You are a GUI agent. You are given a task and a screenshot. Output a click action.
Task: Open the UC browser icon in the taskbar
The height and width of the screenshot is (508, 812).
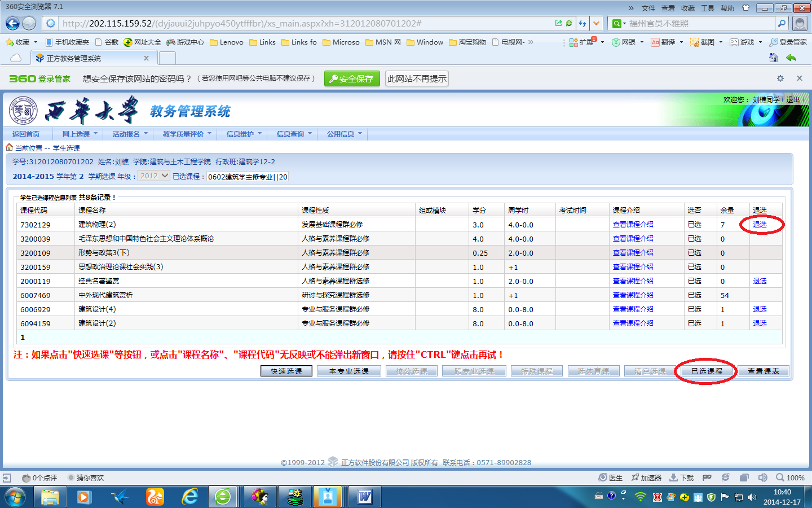pyautogui.click(x=155, y=497)
